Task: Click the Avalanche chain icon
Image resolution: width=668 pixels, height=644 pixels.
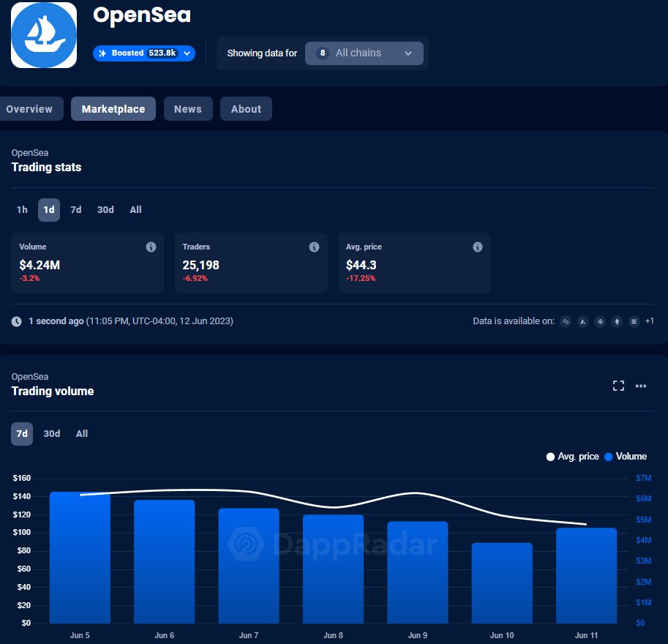Action: tap(583, 321)
